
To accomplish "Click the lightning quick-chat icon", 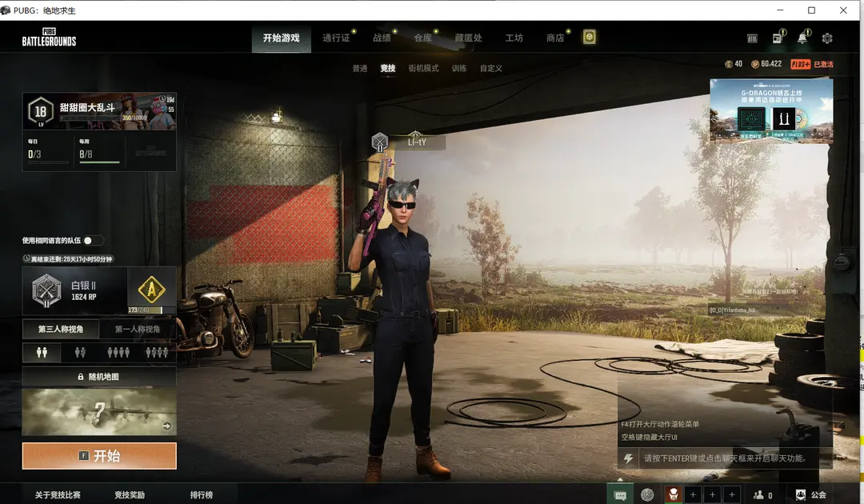I will pos(629,458).
